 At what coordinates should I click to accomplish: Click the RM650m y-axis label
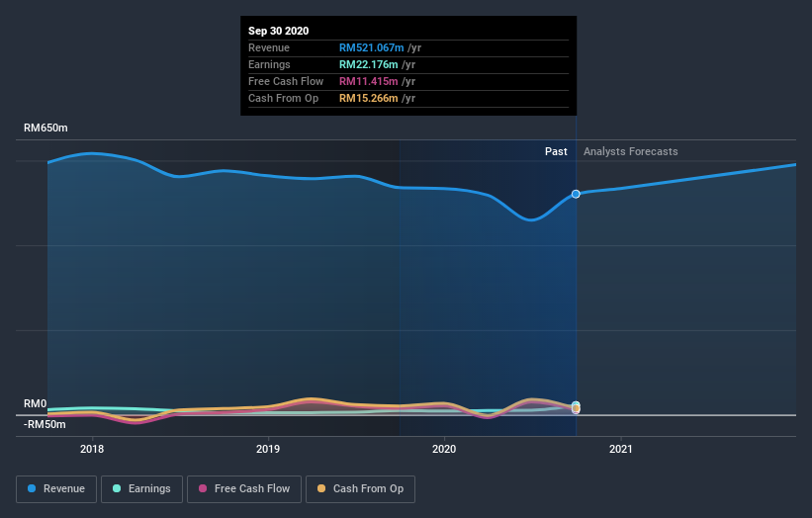click(45, 128)
